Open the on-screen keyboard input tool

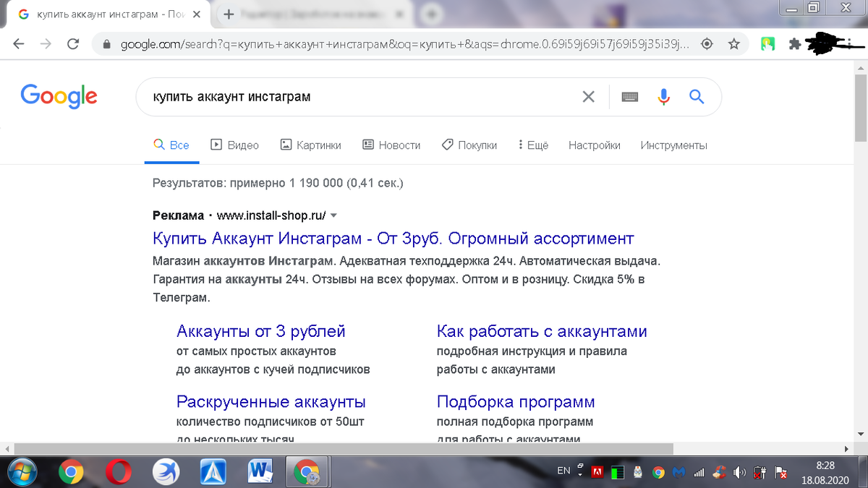coord(629,96)
